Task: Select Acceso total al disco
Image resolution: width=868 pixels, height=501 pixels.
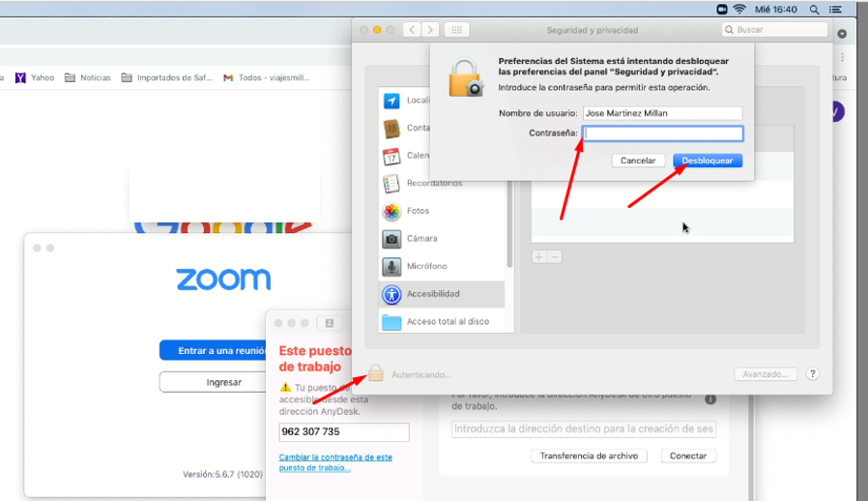Action: (x=442, y=321)
